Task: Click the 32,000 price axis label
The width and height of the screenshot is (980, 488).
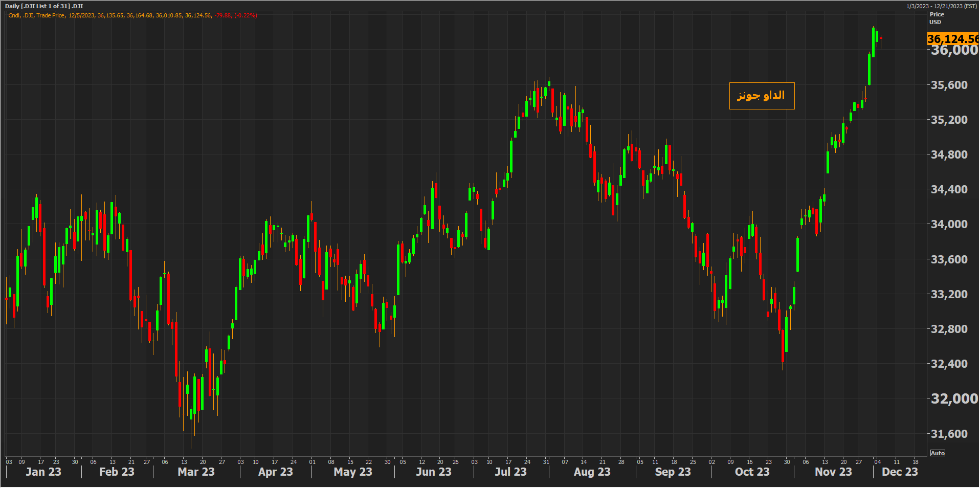Action: [x=954, y=398]
